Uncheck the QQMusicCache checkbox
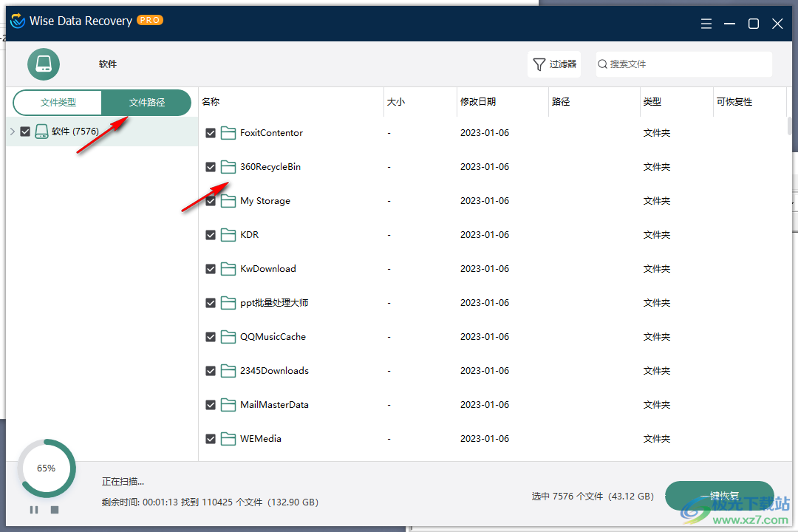This screenshot has height=532, width=798. 211,337
